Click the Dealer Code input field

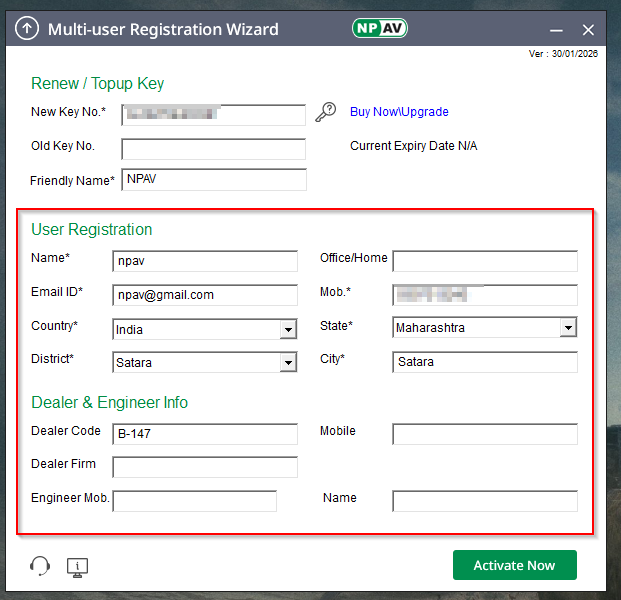205,434
